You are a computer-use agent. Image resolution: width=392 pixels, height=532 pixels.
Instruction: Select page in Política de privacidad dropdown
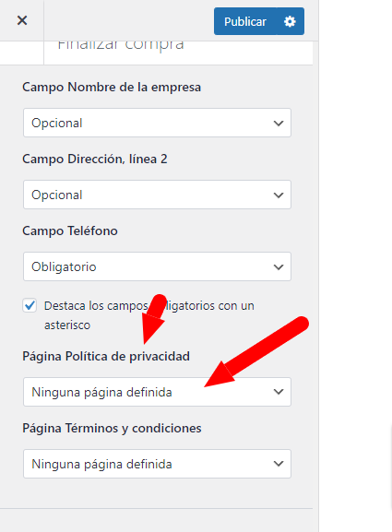tap(157, 392)
